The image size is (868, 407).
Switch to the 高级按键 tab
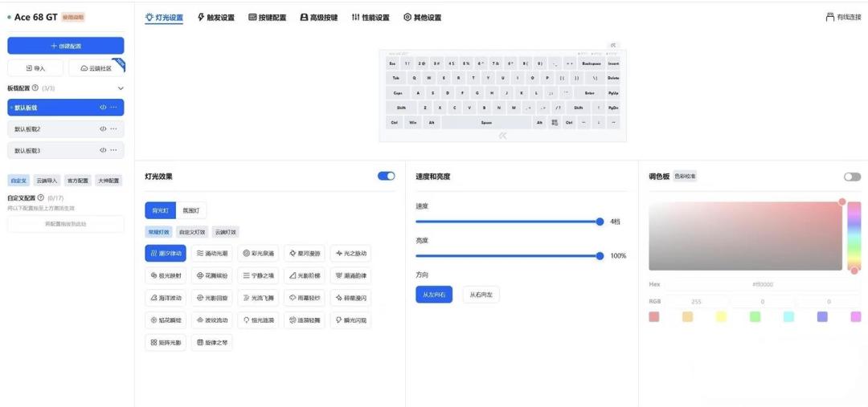click(x=319, y=17)
